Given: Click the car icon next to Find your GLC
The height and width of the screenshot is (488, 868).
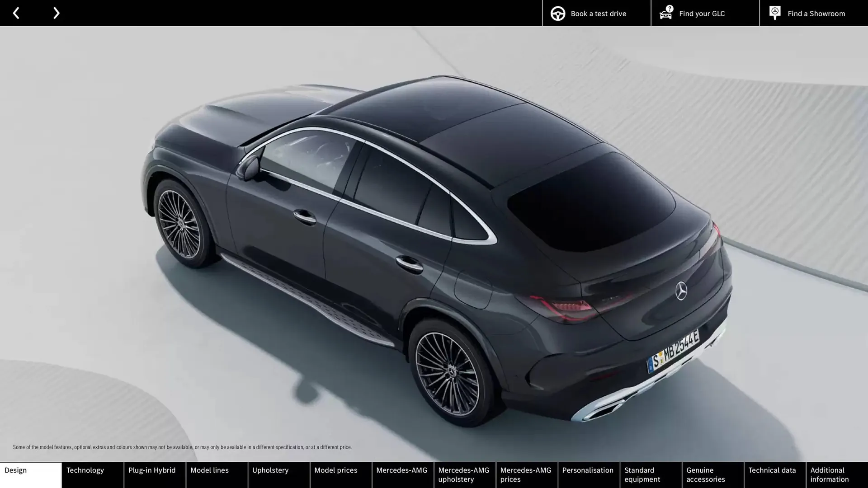Looking at the screenshot, I should pyautogui.click(x=665, y=14).
